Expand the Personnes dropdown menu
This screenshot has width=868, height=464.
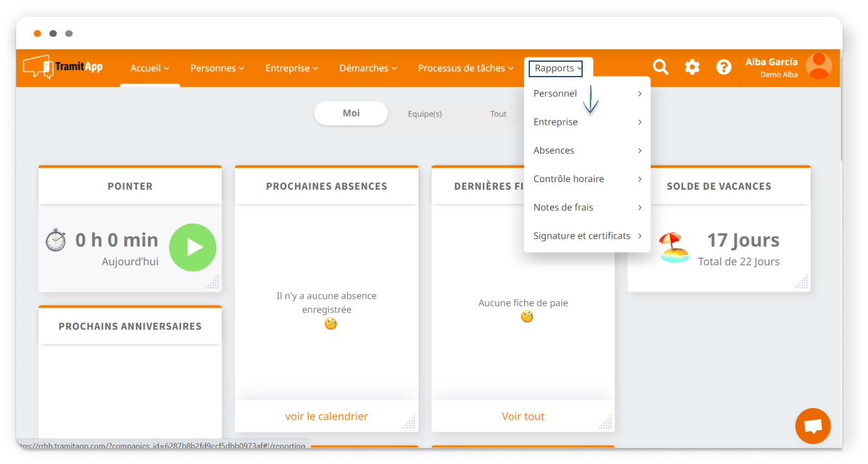coord(217,68)
